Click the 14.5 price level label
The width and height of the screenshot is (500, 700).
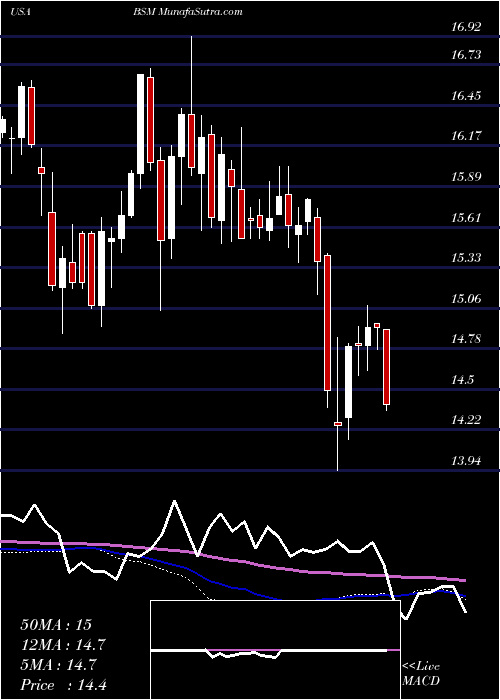tap(462, 379)
